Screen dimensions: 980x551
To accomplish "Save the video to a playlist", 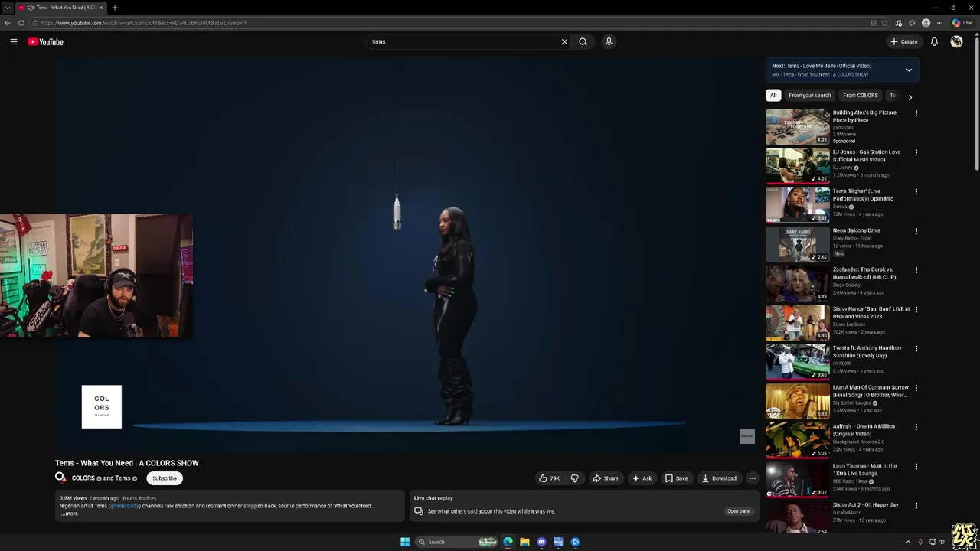I will [676, 478].
